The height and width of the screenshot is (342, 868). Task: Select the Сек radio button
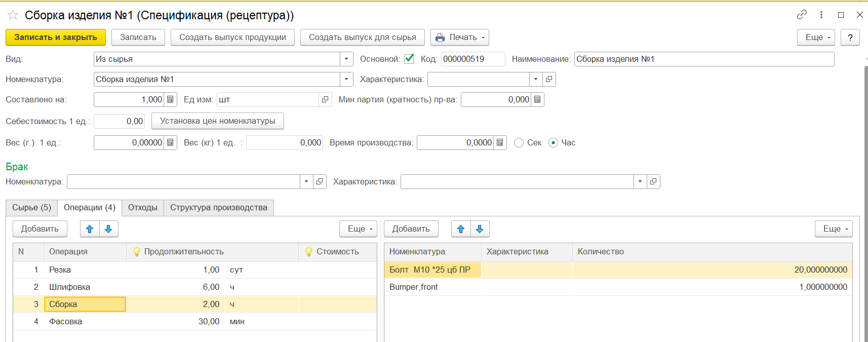pos(519,143)
